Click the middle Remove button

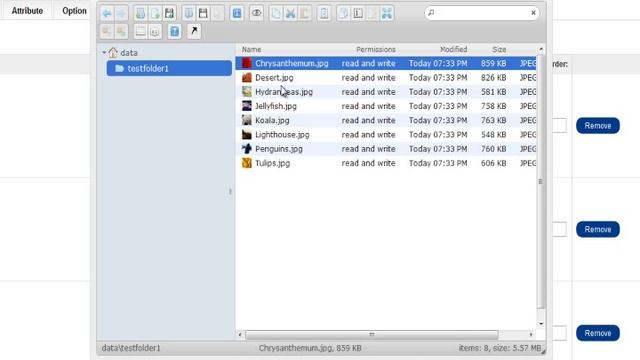click(598, 229)
